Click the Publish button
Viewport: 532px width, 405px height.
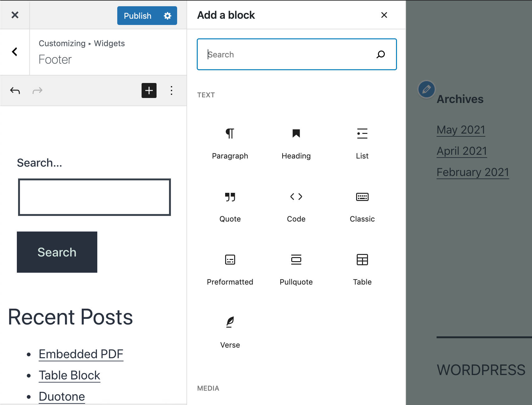click(x=138, y=16)
